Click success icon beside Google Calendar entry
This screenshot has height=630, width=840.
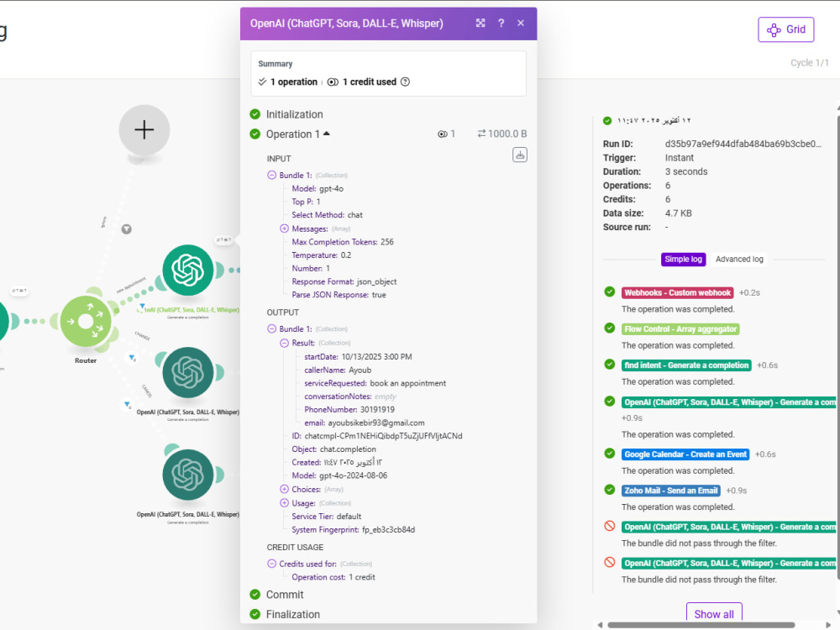coord(610,454)
